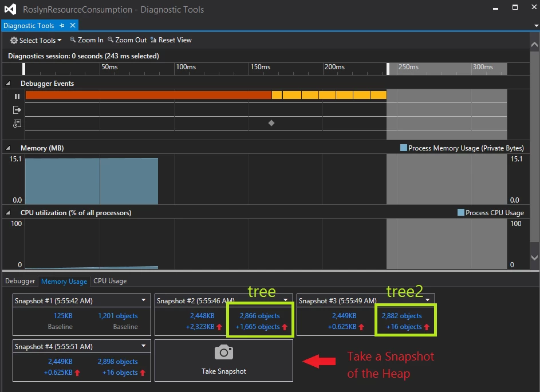Click the Process CPU Usage legend swatch
Screen dimensions: 540x392
point(461,212)
